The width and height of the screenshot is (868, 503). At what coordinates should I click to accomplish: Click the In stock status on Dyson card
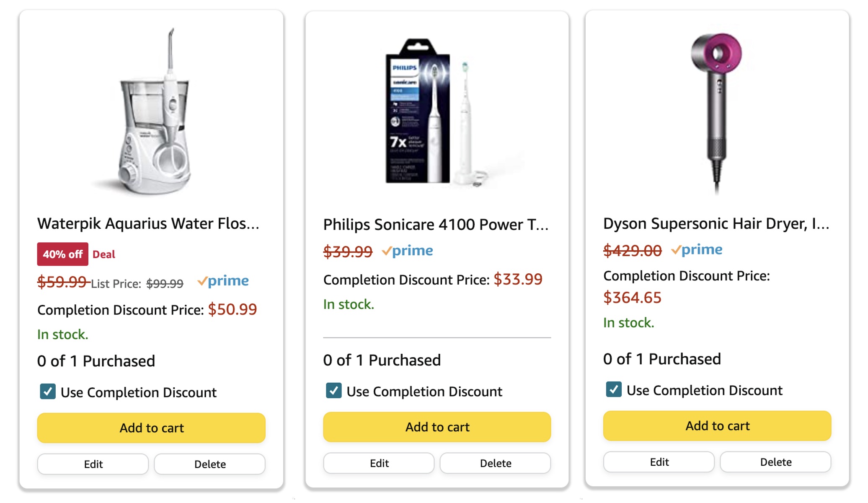(x=628, y=323)
